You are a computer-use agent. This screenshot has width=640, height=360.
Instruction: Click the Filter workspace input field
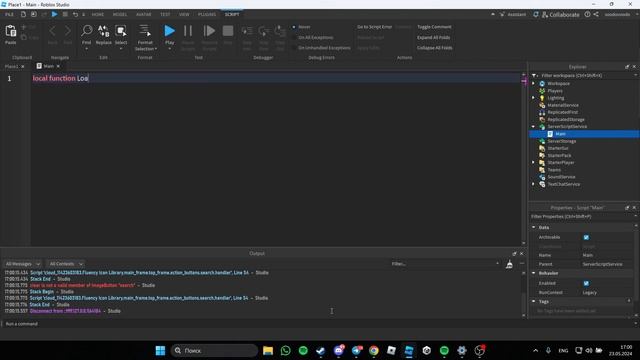pyautogui.click(x=586, y=76)
